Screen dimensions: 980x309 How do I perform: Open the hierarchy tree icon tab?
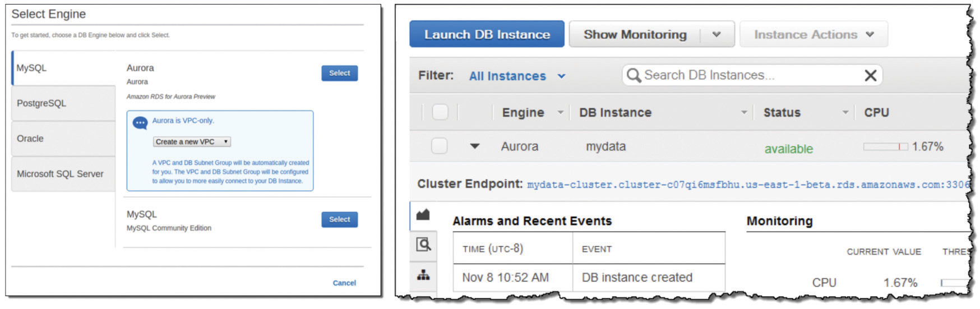[423, 275]
